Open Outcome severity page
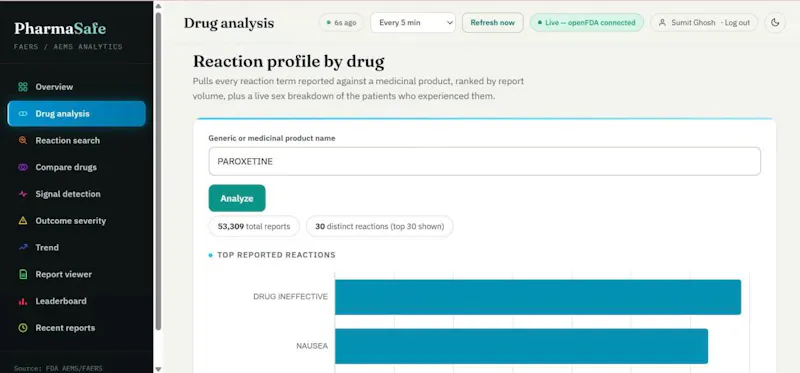800x373 pixels. click(77, 221)
